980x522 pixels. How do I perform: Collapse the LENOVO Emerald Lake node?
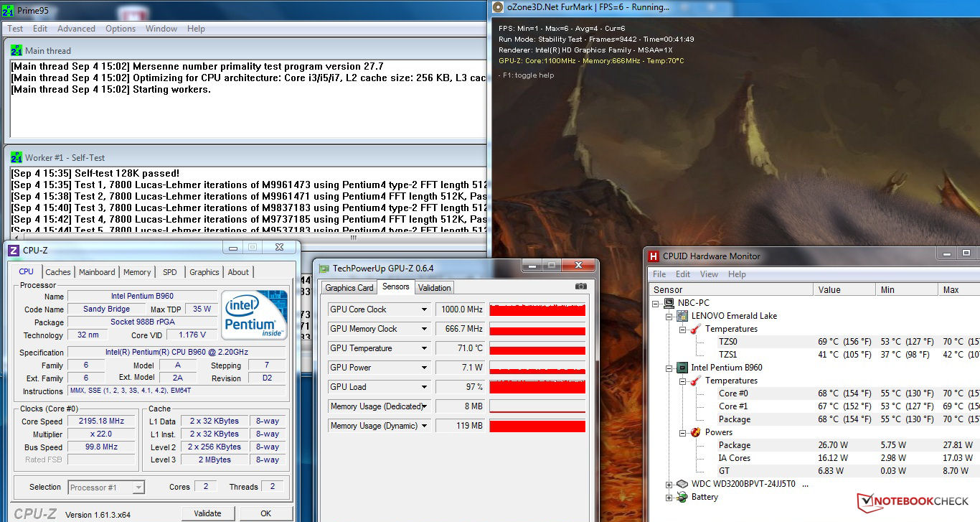tap(669, 316)
